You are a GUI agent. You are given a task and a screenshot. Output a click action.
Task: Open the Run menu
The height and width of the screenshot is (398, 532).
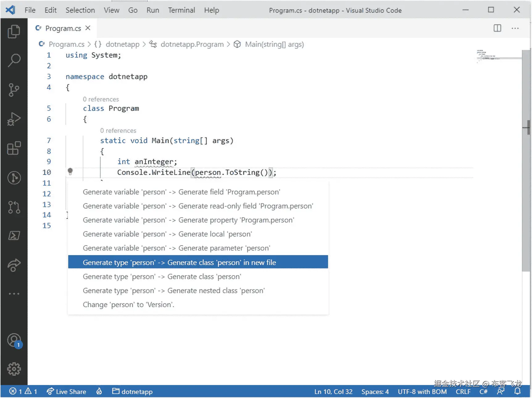[x=153, y=10]
